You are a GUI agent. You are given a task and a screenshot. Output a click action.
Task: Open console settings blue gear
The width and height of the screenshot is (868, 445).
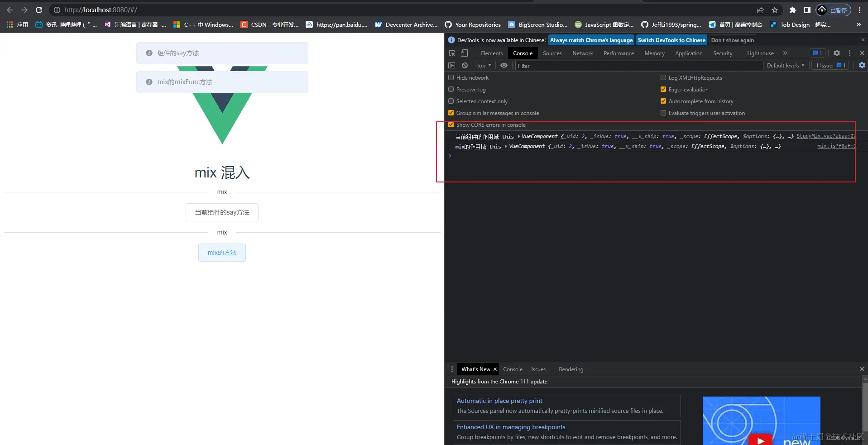click(x=862, y=66)
